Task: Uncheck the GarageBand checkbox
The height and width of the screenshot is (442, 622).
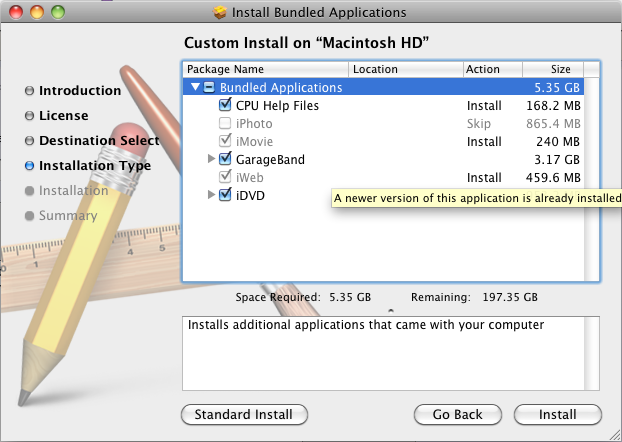Action: pos(225,159)
